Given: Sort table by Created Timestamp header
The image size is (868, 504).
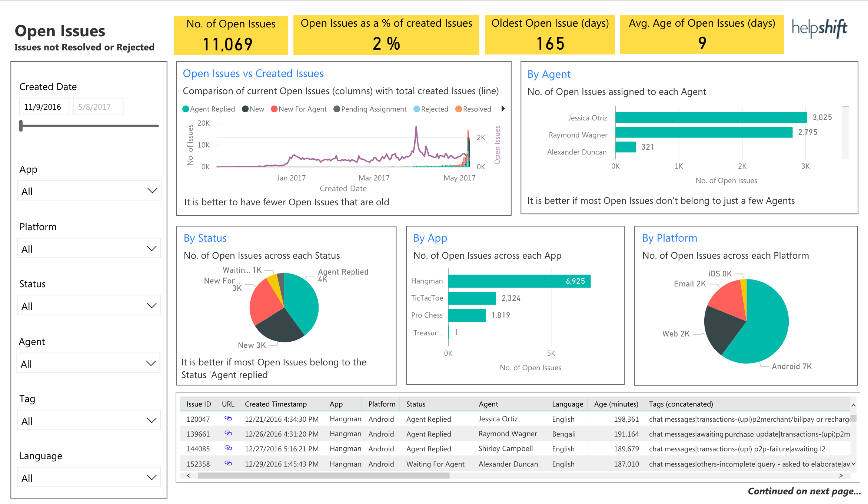Looking at the screenshot, I should click(275, 404).
